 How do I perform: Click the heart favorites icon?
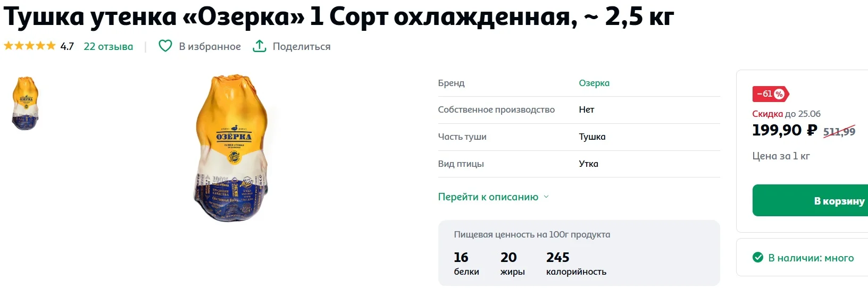165,46
